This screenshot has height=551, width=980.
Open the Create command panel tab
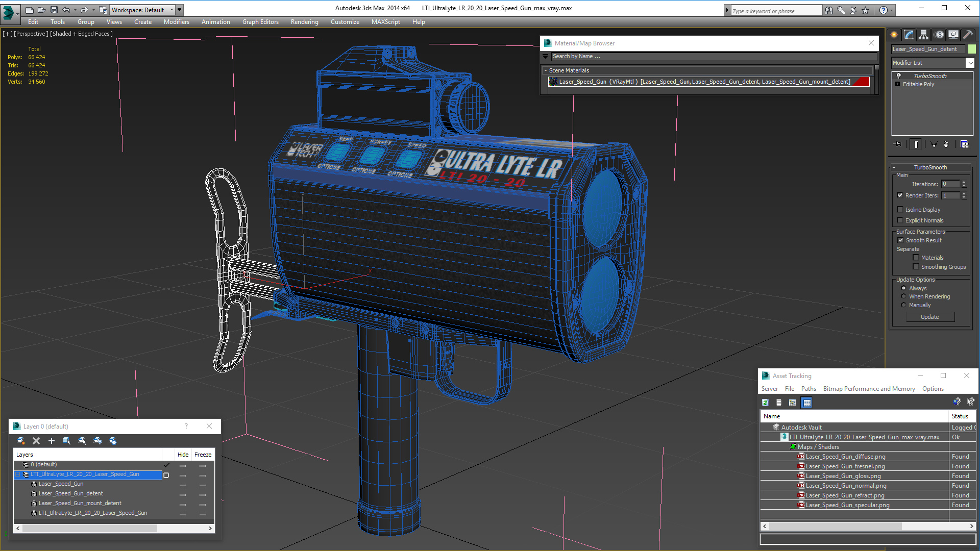(894, 35)
